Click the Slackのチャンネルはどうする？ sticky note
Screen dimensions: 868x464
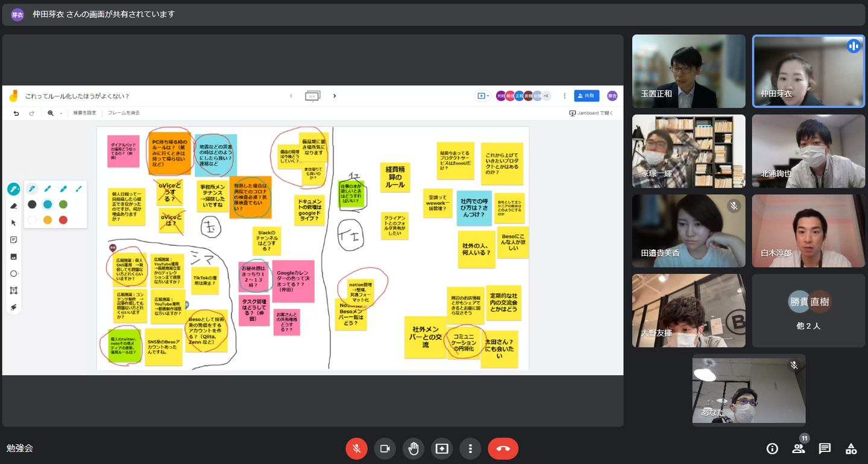click(x=266, y=241)
